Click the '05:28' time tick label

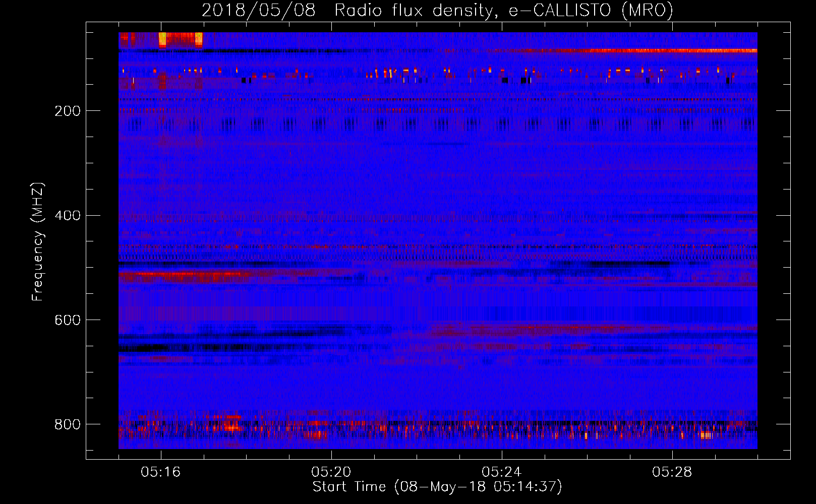tap(672, 472)
